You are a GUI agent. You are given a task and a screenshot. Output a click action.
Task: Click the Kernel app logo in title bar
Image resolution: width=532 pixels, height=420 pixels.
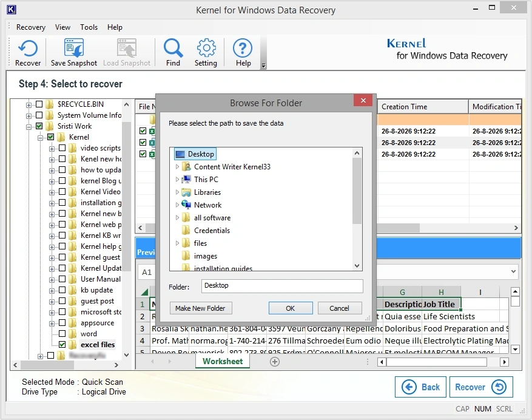pos(11,10)
